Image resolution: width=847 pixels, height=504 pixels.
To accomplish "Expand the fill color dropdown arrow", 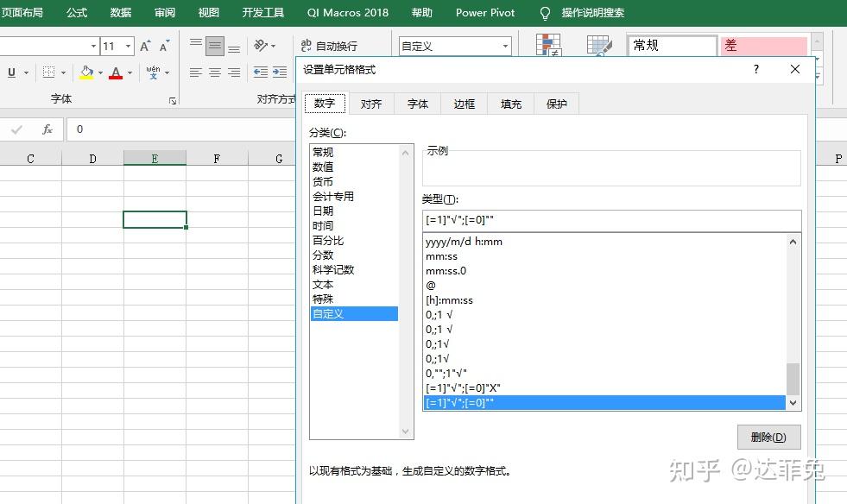I will click(x=100, y=72).
